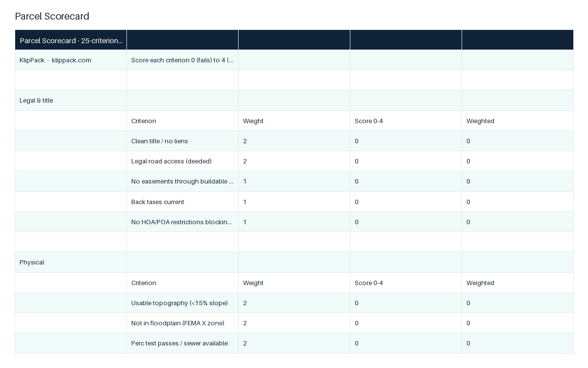The height and width of the screenshot is (368, 588).
Task: Click the Score value for Clean title row
Action: coord(406,141)
